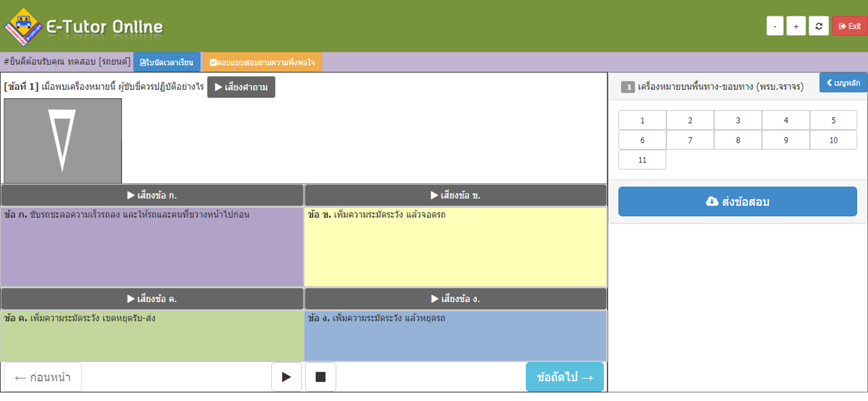868x401 pixels.
Task: Submit the exam ส่งข้อสอบ
Action: (738, 201)
